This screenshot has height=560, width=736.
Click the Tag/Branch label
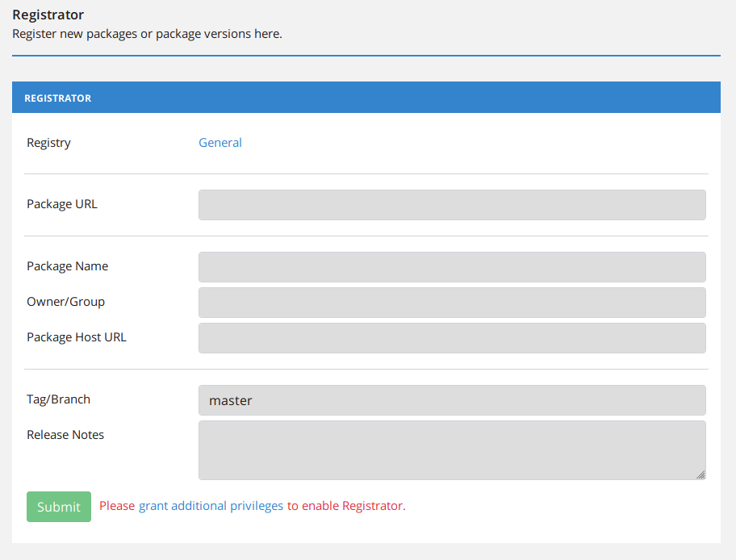(58, 399)
